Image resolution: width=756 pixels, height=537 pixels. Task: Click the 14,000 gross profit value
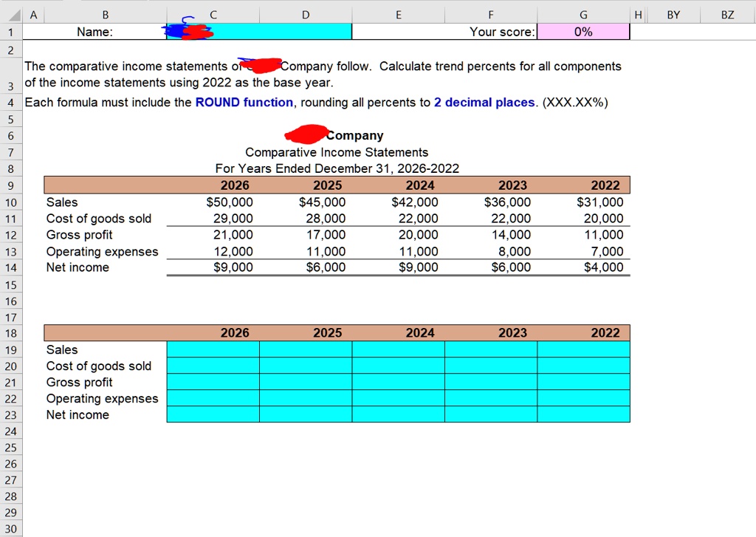pyautogui.click(x=511, y=235)
